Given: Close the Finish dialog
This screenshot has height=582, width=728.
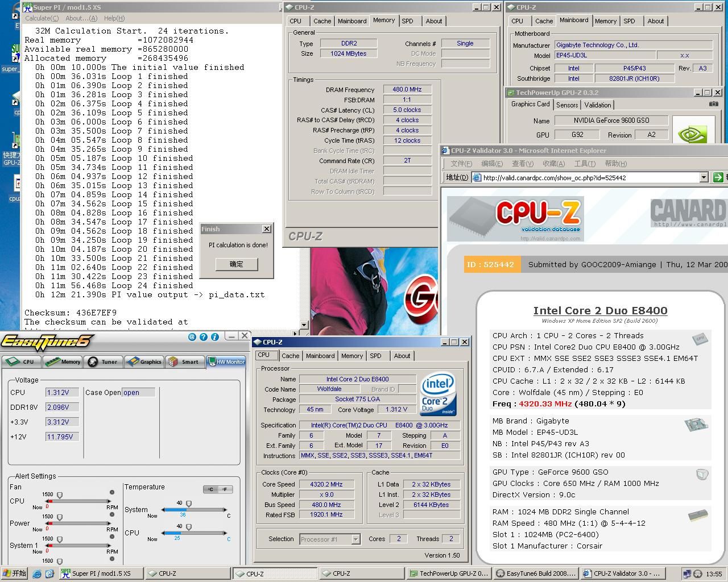Looking at the screenshot, I should [x=266, y=228].
